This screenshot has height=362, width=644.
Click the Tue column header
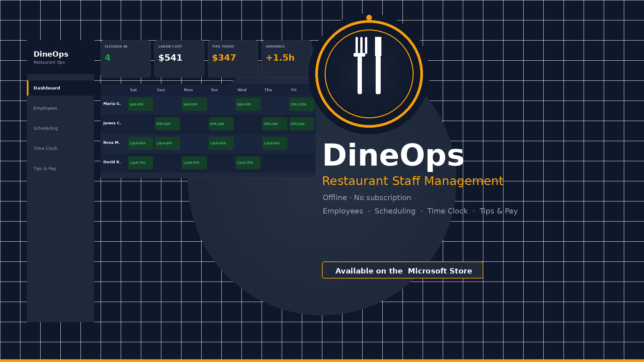pos(214,90)
